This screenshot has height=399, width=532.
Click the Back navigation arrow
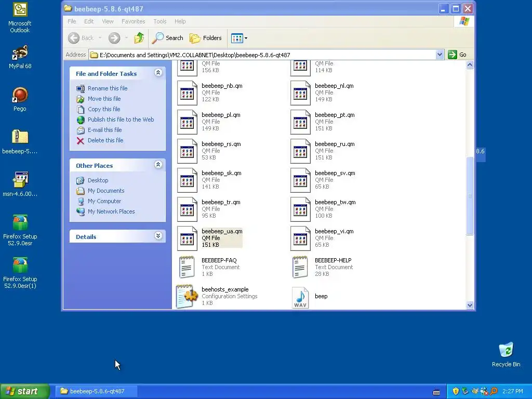coord(74,38)
